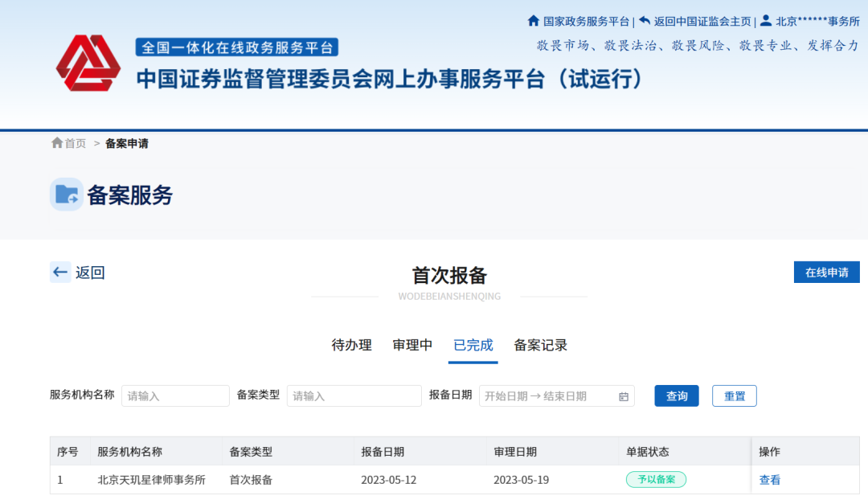This screenshot has width=868, height=500.
Task: Click the 予以备案 status badge
Action: (656, 480)
